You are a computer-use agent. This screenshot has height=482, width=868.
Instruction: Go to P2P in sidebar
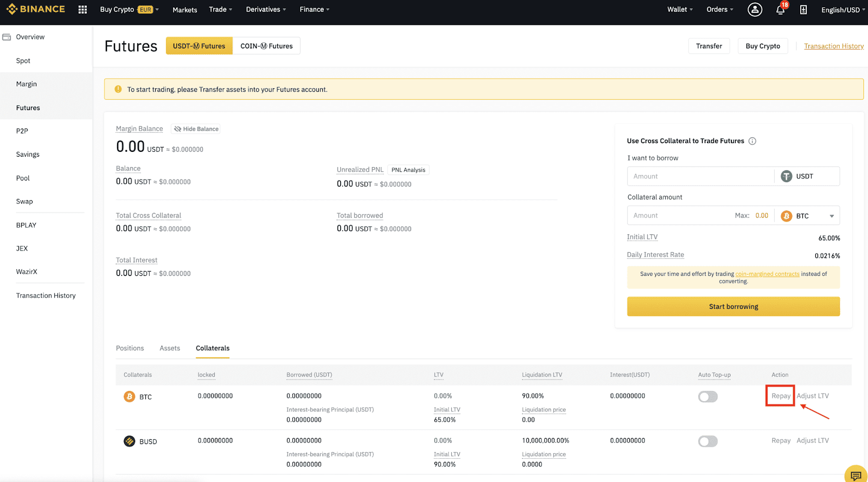point(22,131)
